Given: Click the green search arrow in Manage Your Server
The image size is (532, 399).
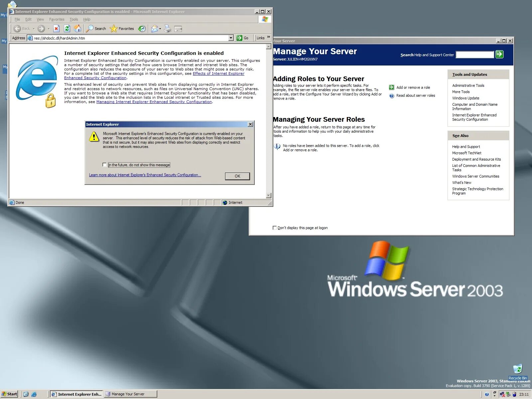Looking at the screenshot, I should [x=499, y=54].
